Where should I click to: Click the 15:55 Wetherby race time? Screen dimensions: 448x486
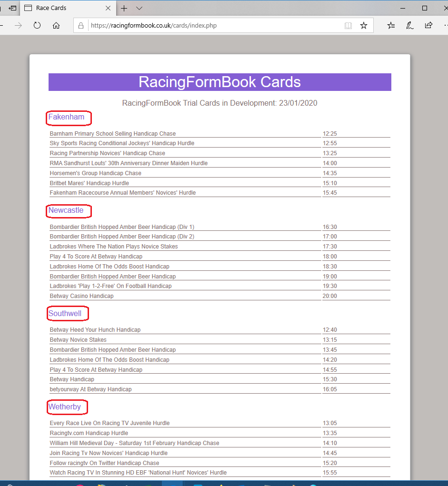[x=330, y=473]
